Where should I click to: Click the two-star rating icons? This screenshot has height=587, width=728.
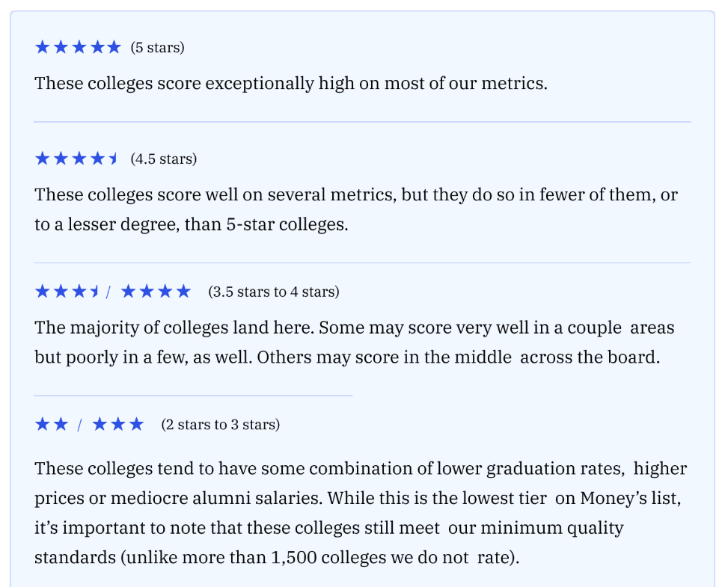pyautogui.click(x=52, y=425)
